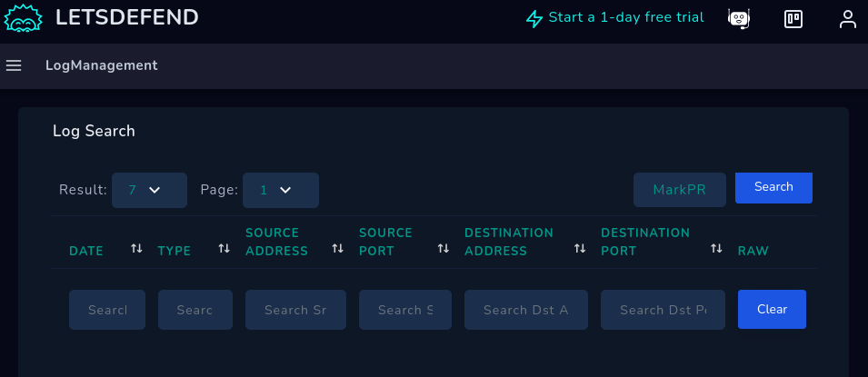Viewport: 868px width, 377px height.
Task: Open the user profile icon
Action: tap(847, 18)
